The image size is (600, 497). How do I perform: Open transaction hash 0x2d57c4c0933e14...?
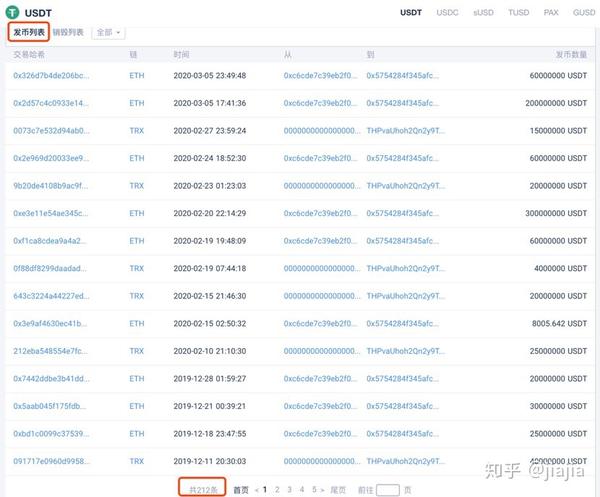coord(51,103)
